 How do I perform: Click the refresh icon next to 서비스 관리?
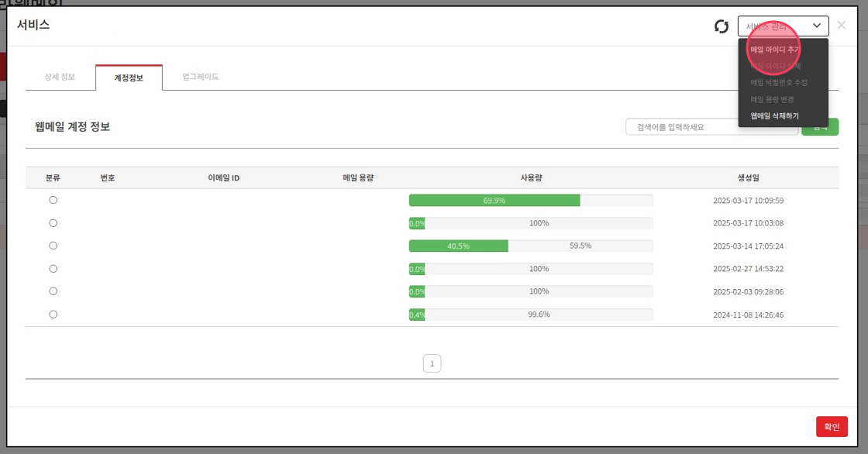[x=722, y=26]
